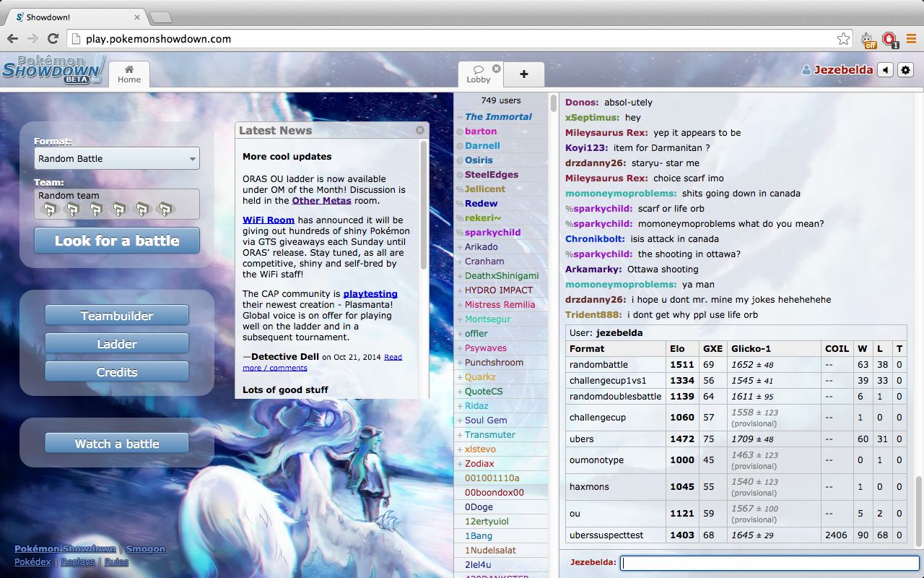Bookmark the page with the star icon
The width and height of the screenshot is (924, 578).
pos(843,38)
